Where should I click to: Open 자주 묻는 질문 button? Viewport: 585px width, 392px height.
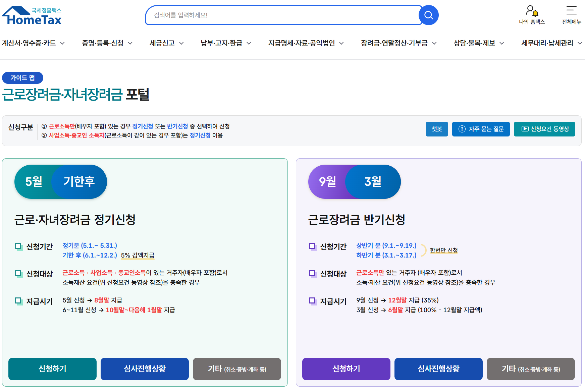pos(481,129)
